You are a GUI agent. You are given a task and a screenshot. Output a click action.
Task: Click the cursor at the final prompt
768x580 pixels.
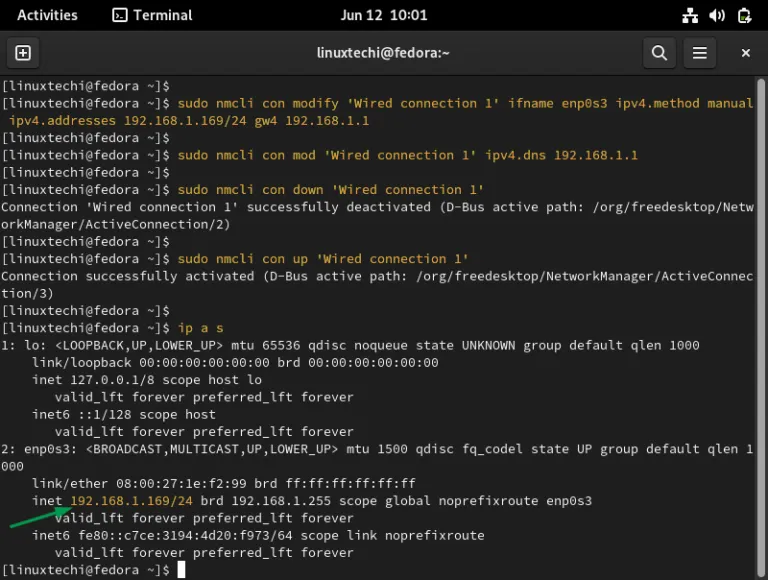click(181, 570)
